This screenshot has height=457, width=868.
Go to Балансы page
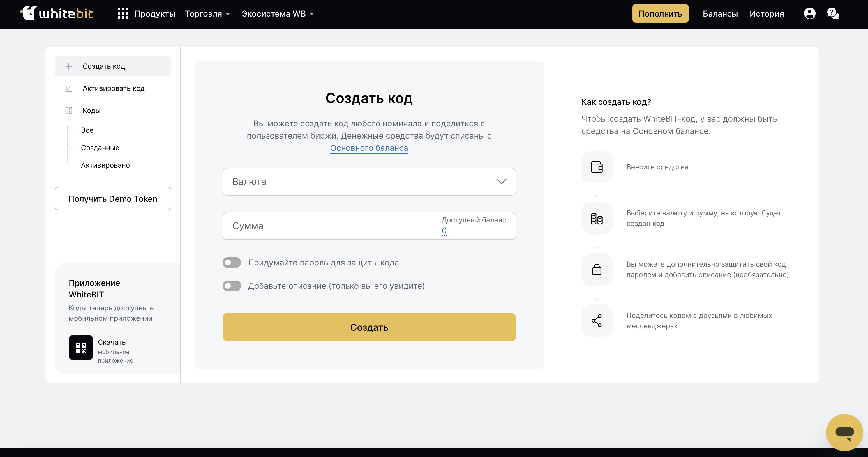(720, 14)
